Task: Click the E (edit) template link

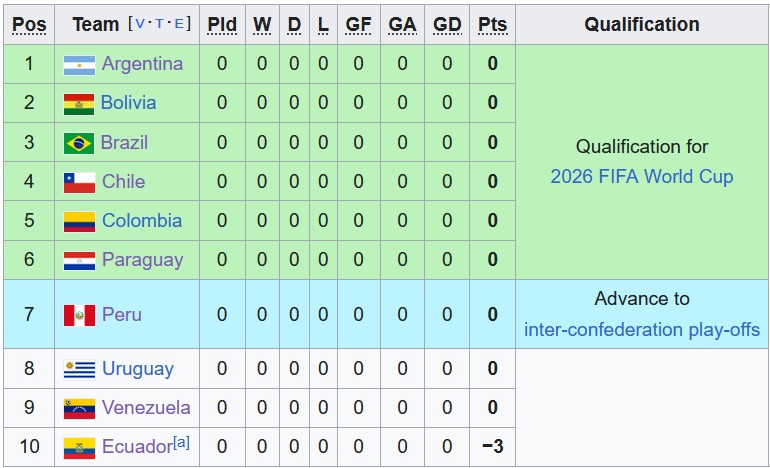Action: [x=178, y=24]
